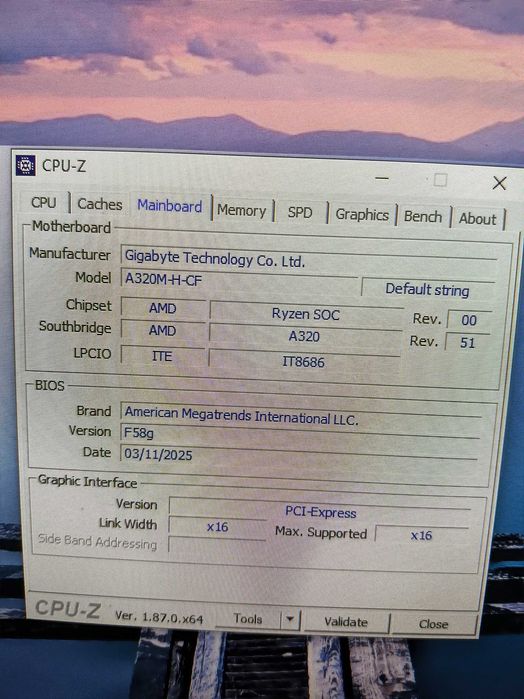Click the ITE LPCIO vendor field
Viewport: 524px width, 699px height.
(162, 356)
